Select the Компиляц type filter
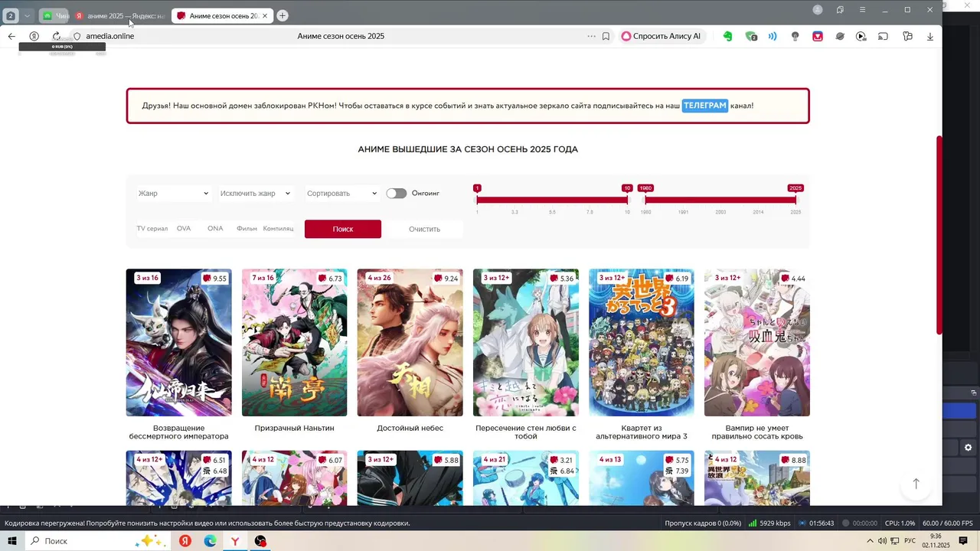Viewport: 980px width, 551px height. [278, 228]
